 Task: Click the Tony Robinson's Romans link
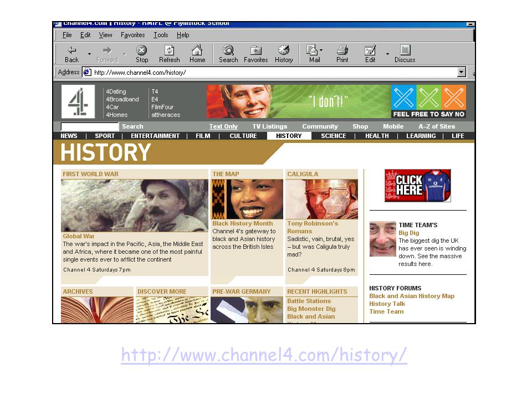point(313,227)
